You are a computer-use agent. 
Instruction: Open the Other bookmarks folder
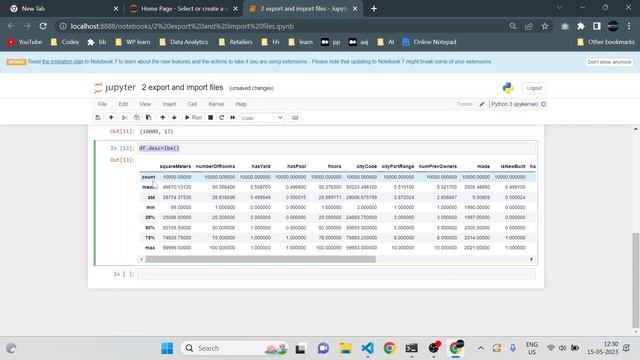click(606, 42)
